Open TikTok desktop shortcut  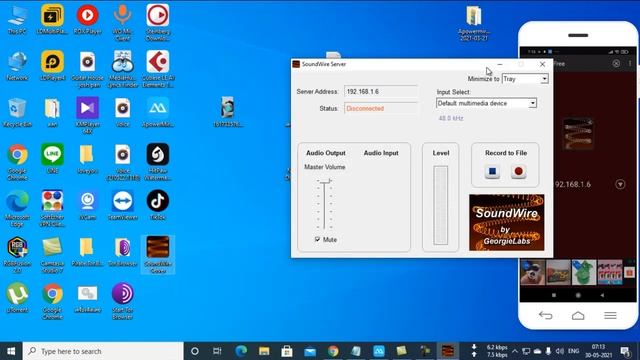click(x=158, y=205)
